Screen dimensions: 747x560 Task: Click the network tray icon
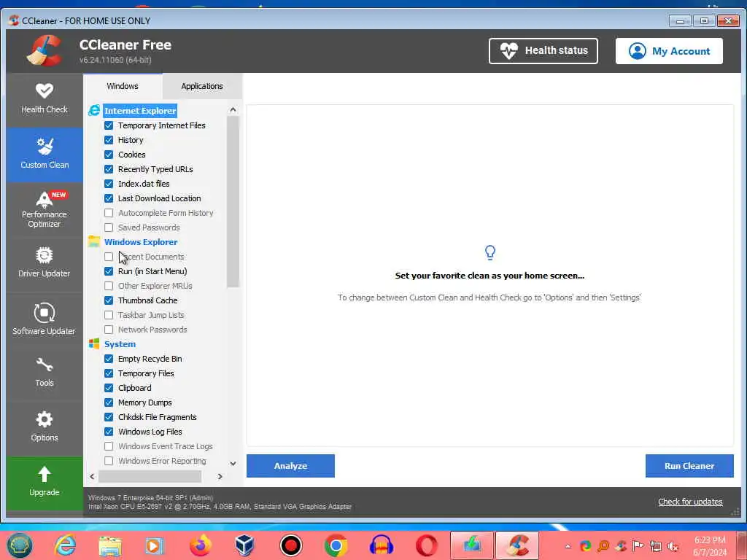tap(656, 545)
